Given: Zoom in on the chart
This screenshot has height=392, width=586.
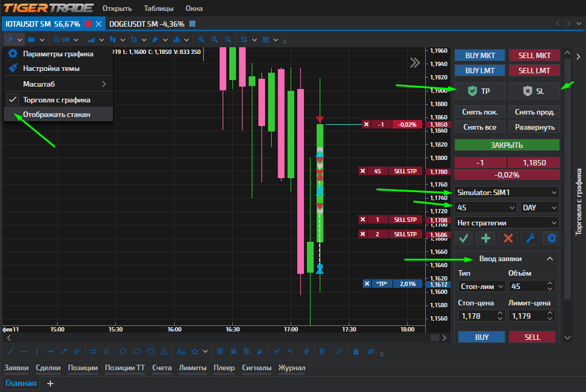Looking at the screenshot, I should [x=201, y=39].
